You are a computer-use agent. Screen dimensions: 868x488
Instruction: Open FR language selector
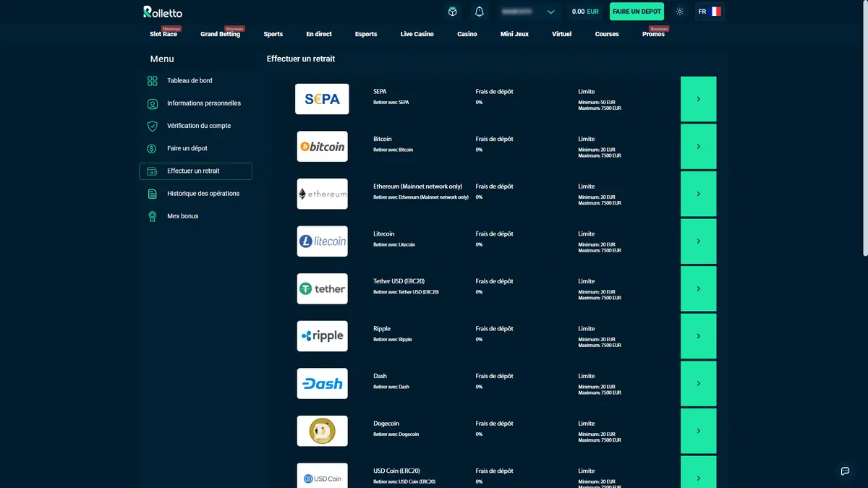(710, 12)
